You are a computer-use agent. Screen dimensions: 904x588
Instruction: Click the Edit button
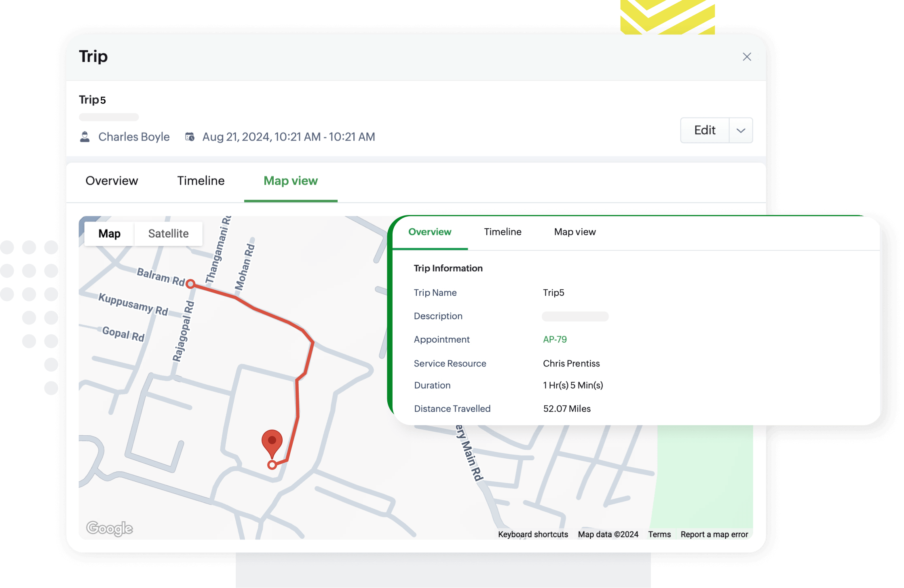click(705, 130)
